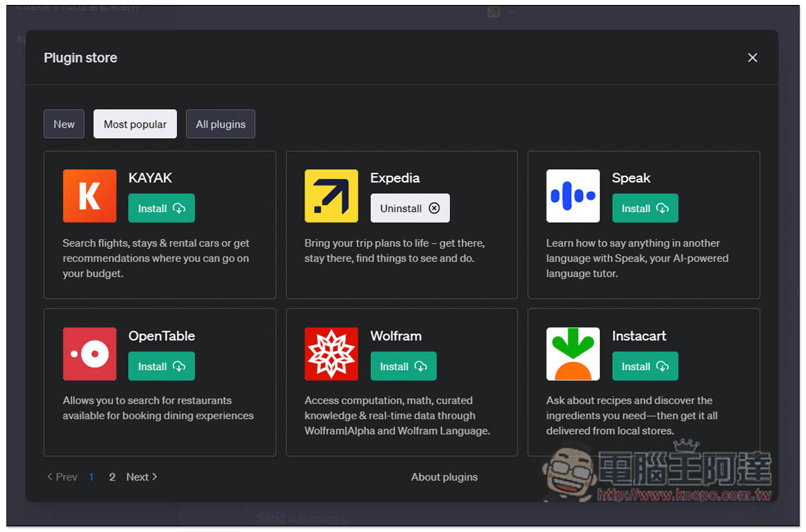Click the KAYAK plugin title
806x532 pixels.
tap(150, 178)
